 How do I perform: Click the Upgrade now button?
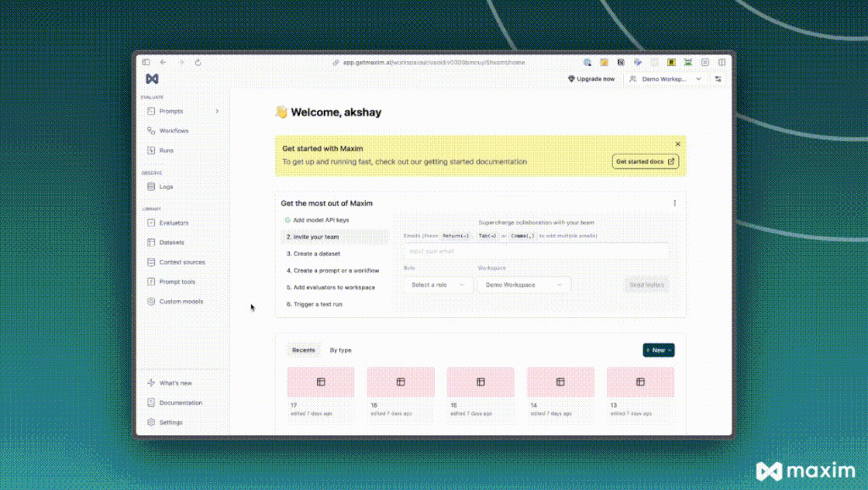tap(591, 79)
